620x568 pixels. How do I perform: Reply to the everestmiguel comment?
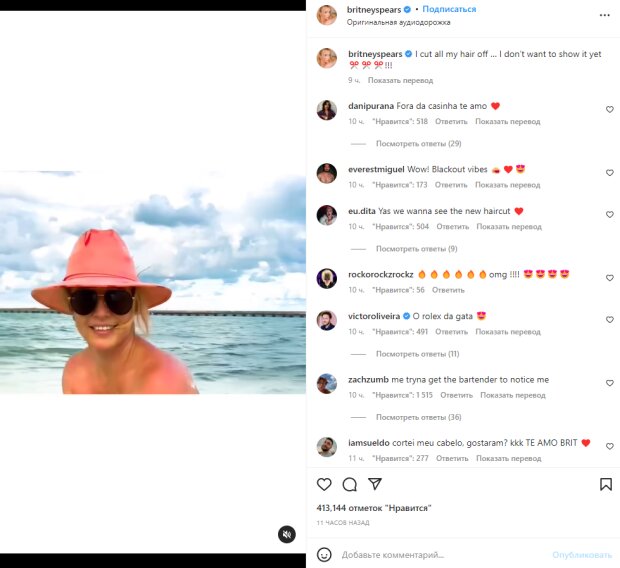coord(451,185)
